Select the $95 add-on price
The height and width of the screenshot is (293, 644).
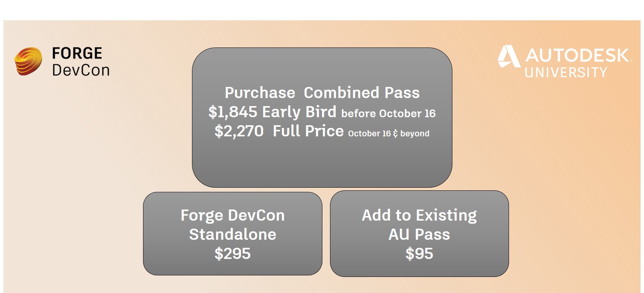point(419,254)
